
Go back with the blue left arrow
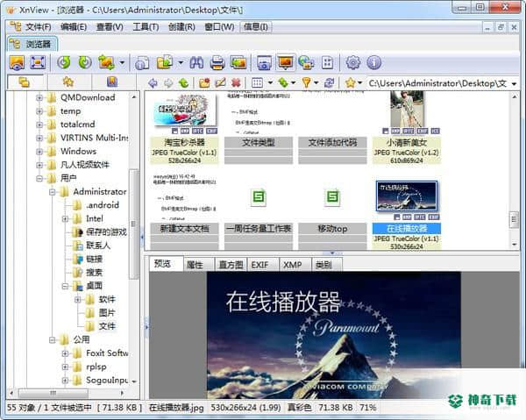click(153, 82)
